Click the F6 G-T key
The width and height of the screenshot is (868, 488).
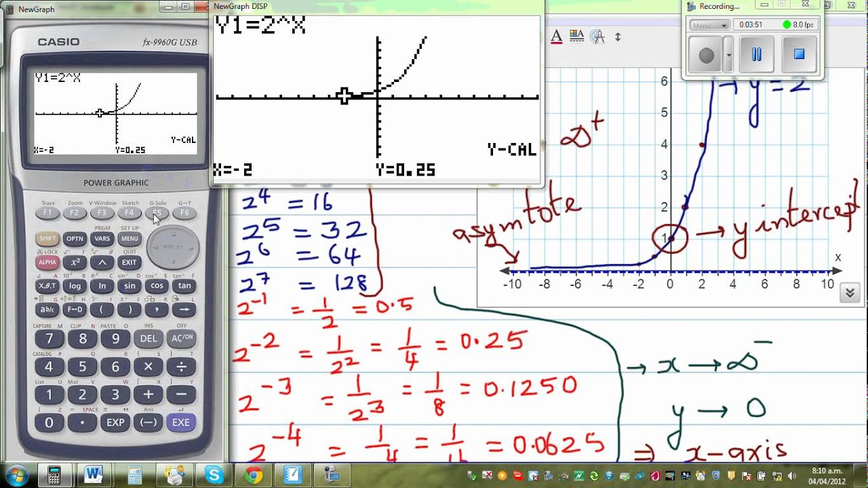[184, 213]
